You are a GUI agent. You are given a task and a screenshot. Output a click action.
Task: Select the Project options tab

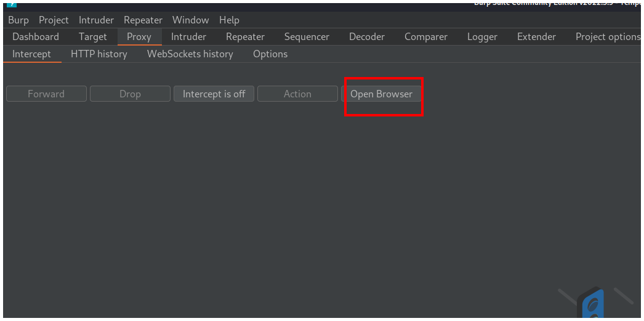point(607,37)
